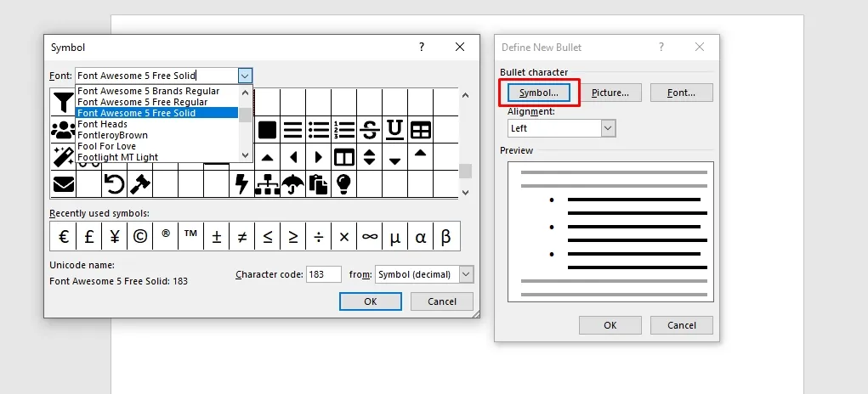Pick the trademark ™ recent symbol
This screenshot has height=394, width=868.
[x=191, y=234]
